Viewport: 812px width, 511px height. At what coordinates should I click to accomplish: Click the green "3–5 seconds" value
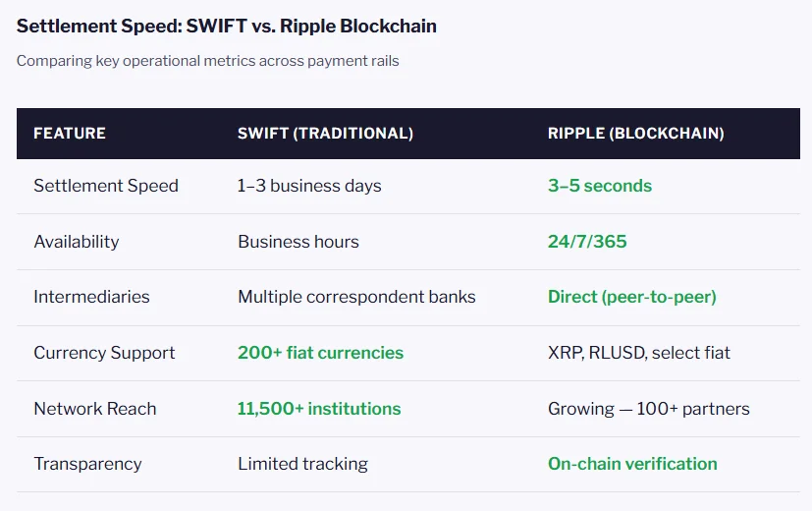pyautogui.click(x=599, y=186)
